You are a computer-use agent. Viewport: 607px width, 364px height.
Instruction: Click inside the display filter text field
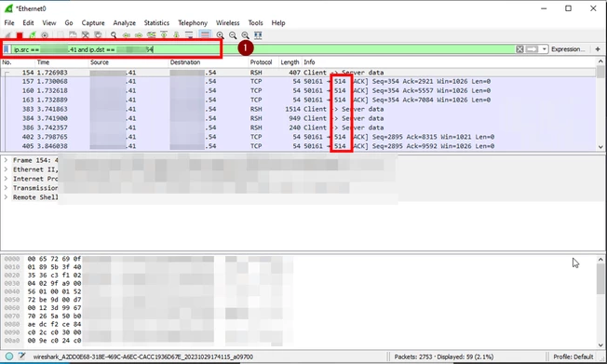coord(263,49)
